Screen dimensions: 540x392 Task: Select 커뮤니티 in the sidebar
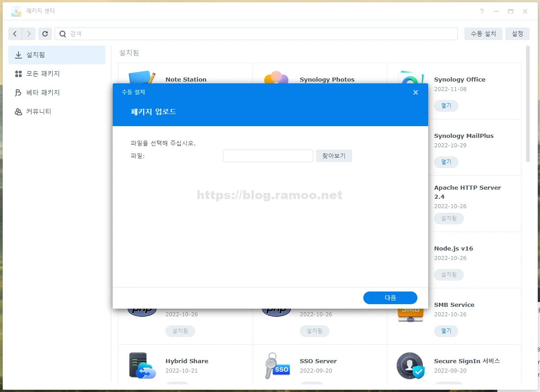[57, 111]
